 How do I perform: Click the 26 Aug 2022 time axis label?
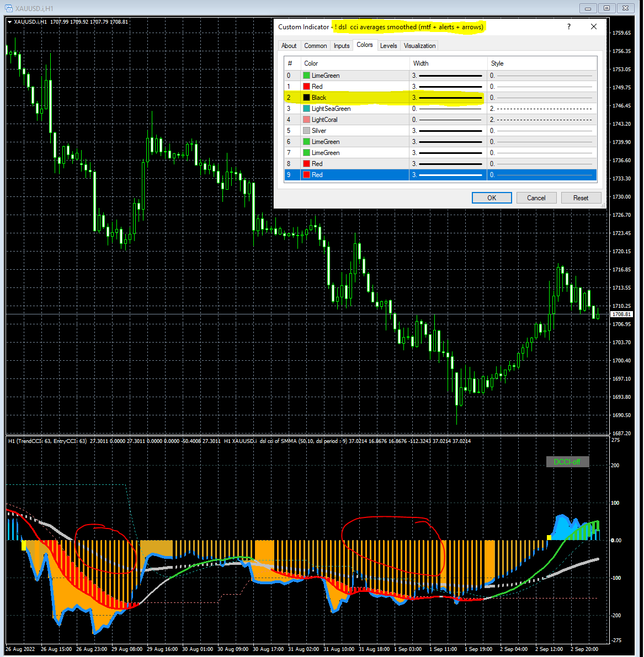pyautogui.click(x=20, y=649)
